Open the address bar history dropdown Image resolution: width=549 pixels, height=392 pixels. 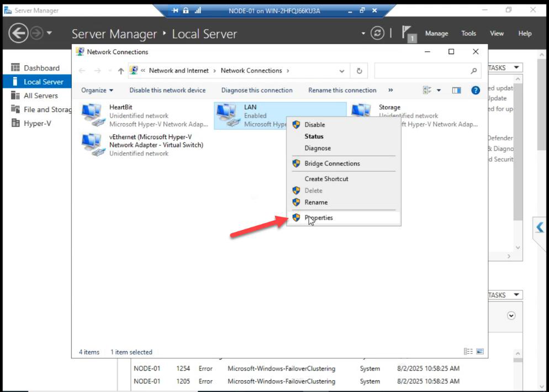click(x=342, y=71)
